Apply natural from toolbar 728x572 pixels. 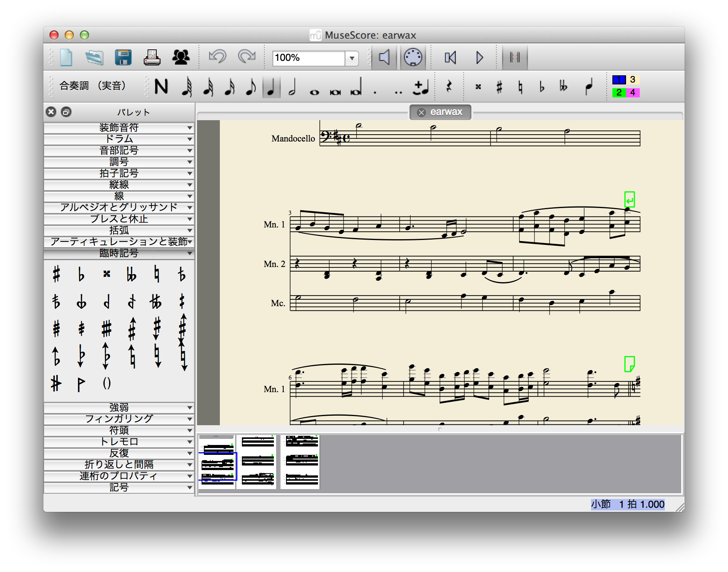point(520,87)
